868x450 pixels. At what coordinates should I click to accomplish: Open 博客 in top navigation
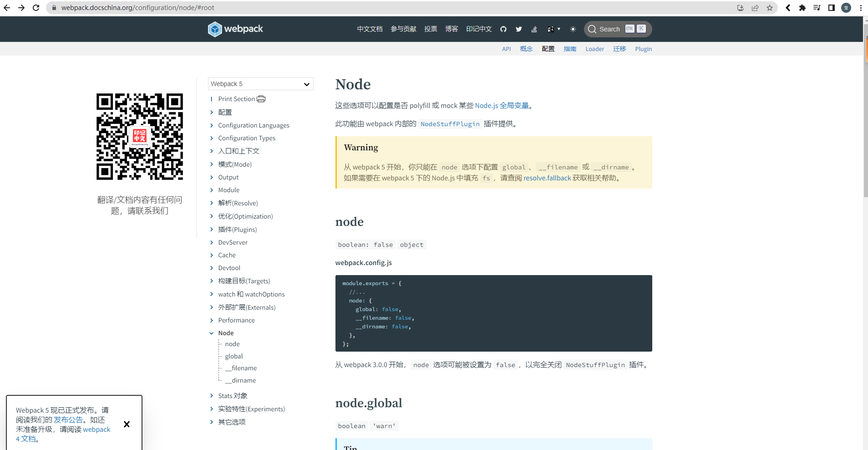click(x=452, y=29)
